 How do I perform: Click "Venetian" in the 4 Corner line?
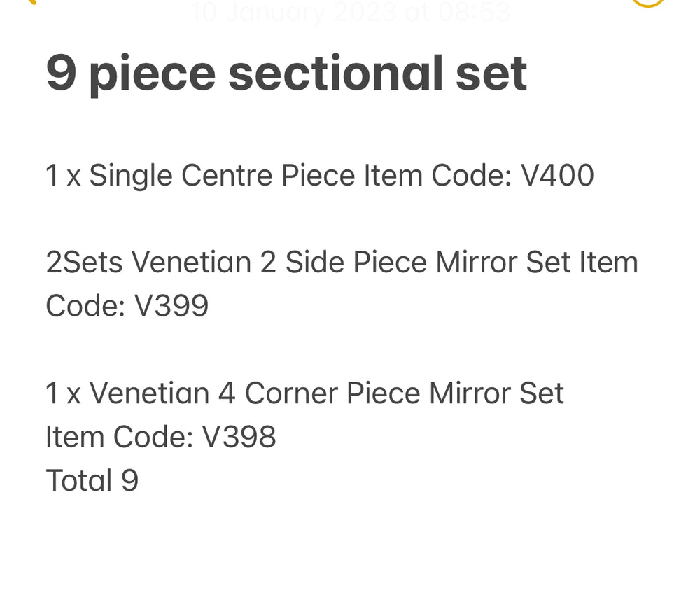pyautogui.click(x=149, y=393)
